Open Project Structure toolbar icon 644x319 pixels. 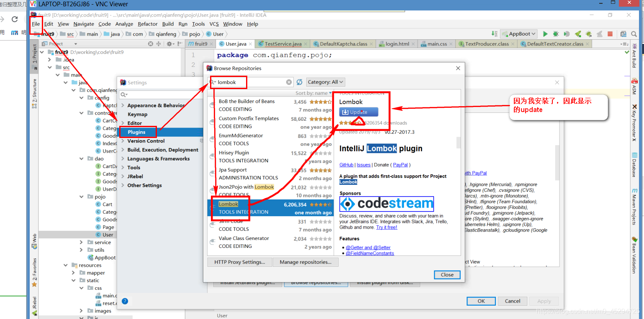tap(623, 34)
